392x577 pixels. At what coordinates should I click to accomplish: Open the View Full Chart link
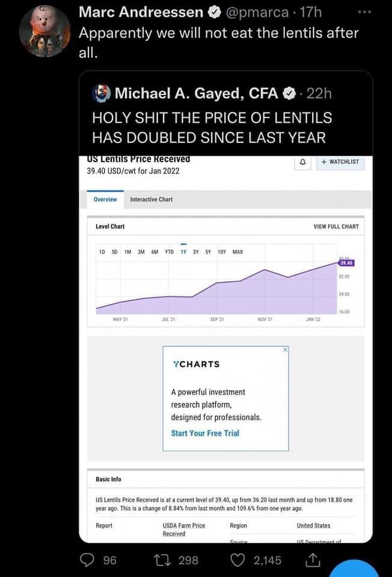[336, 227]
